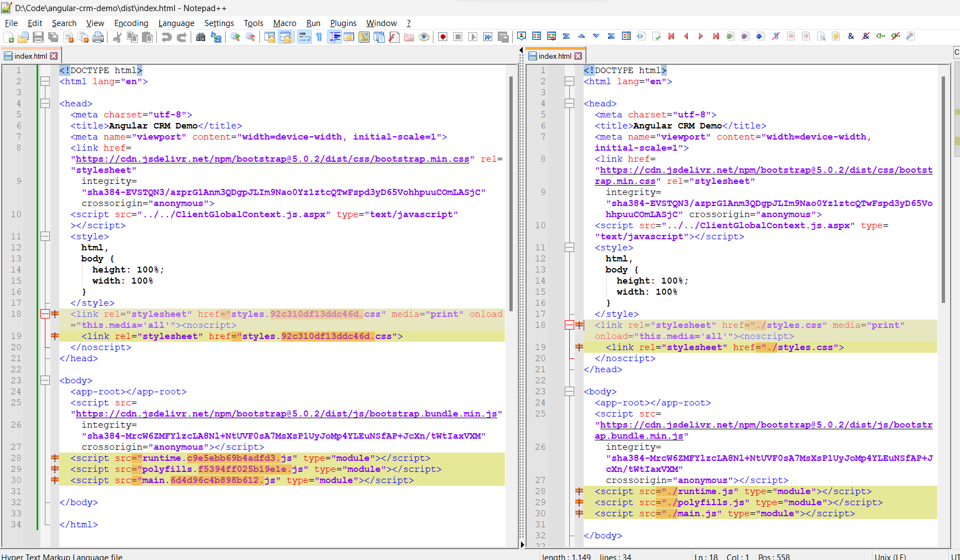Viewport: 960px width, 560px height.
Task: Open the File menu
Action: (11, 23)
